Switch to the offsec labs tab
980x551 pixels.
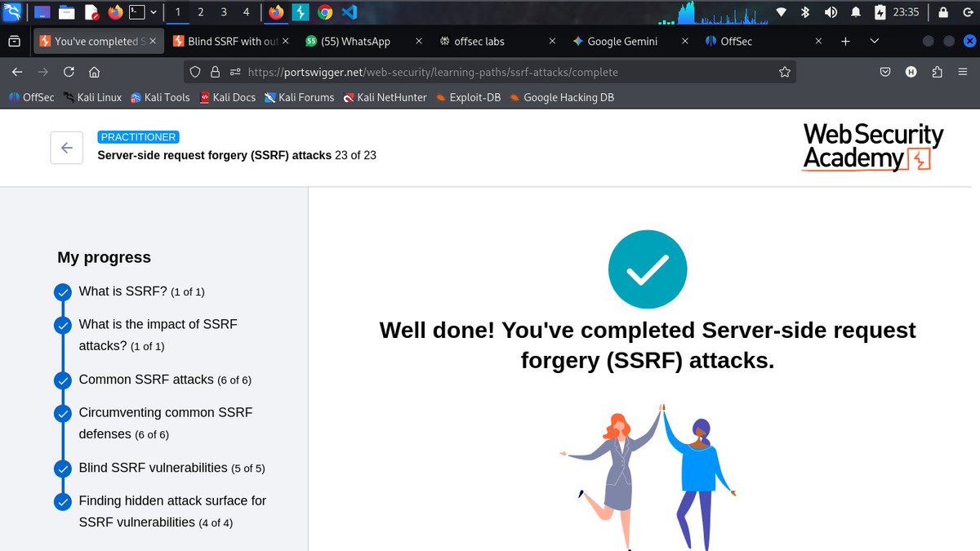pyautogui.click(x=498, y=41)
